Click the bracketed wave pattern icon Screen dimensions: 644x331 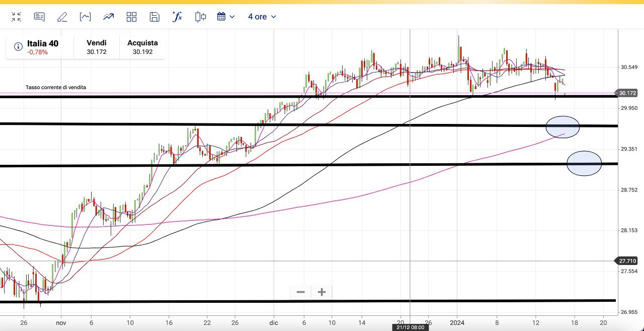[x=86, y=17]
